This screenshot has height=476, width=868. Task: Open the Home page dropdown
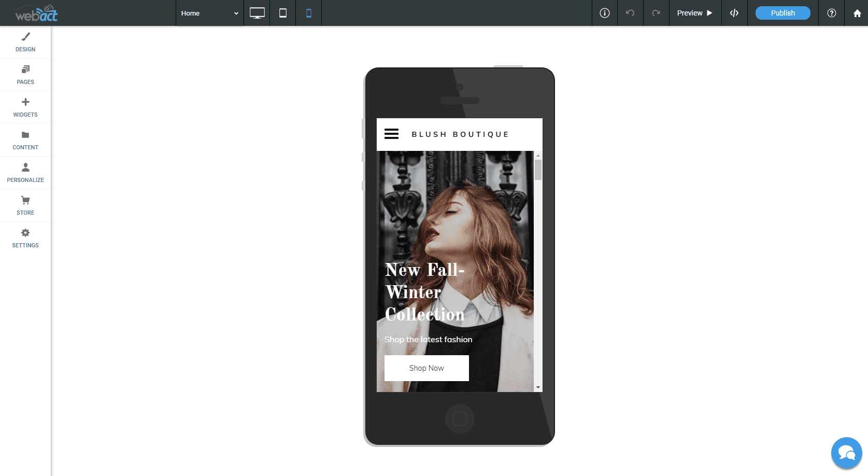pos(209,13)
